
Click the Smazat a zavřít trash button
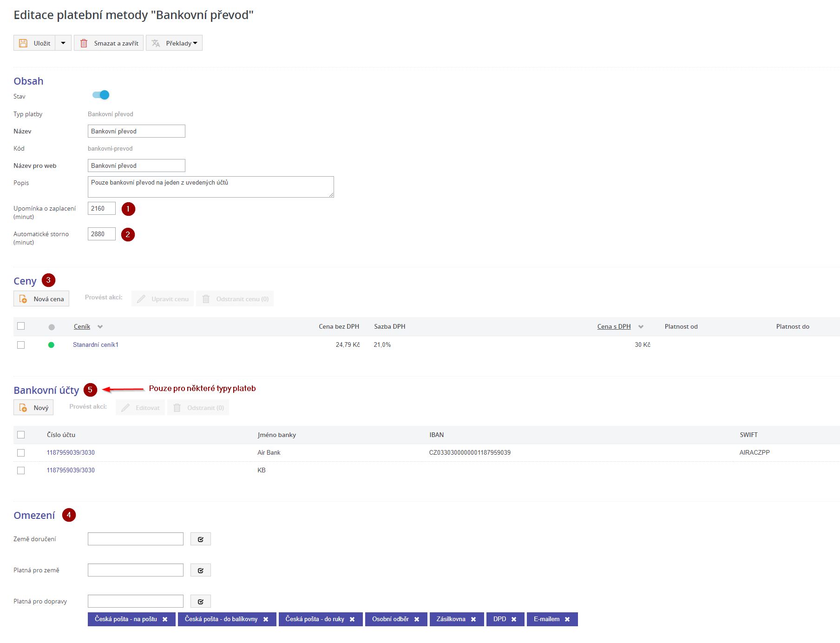[x=109, y=43]
